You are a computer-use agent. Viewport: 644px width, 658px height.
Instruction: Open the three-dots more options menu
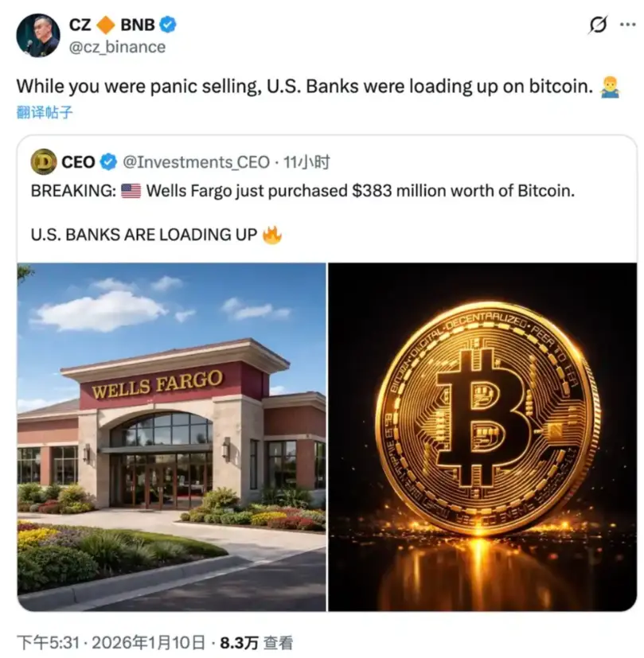(x=627, y=25)
